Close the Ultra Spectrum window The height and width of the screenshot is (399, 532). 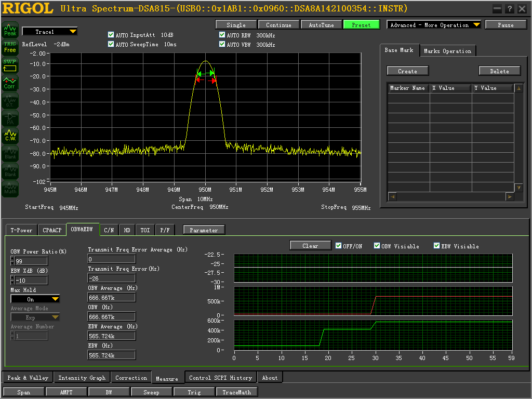pos(522,9)
